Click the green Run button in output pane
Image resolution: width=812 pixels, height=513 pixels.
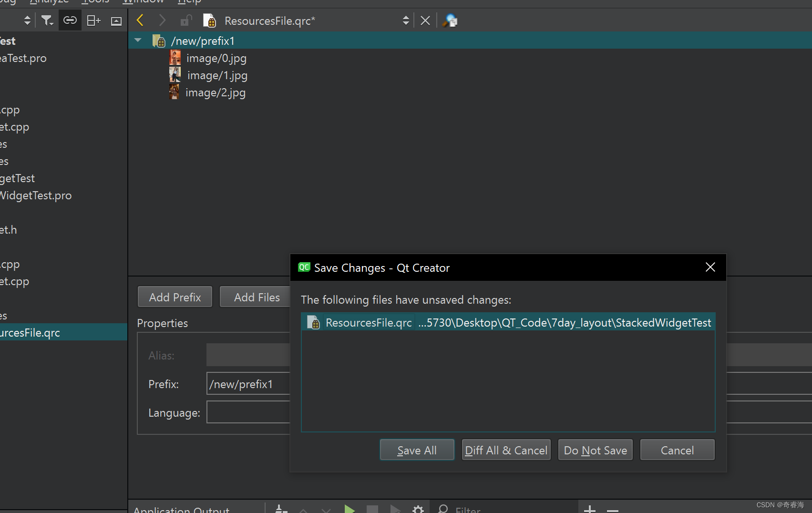[x=349, y=509]
